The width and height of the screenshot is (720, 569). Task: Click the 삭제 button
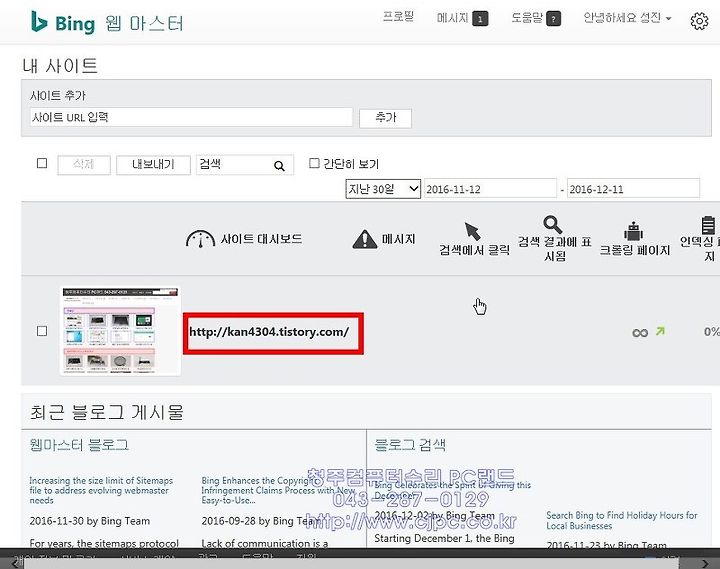coord(84,165)
